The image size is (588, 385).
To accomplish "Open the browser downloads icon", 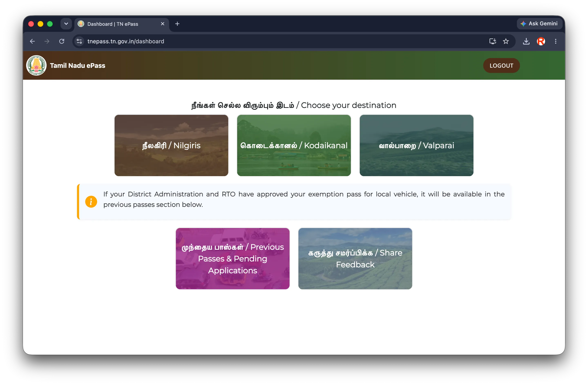I will [x=526, y=41].
